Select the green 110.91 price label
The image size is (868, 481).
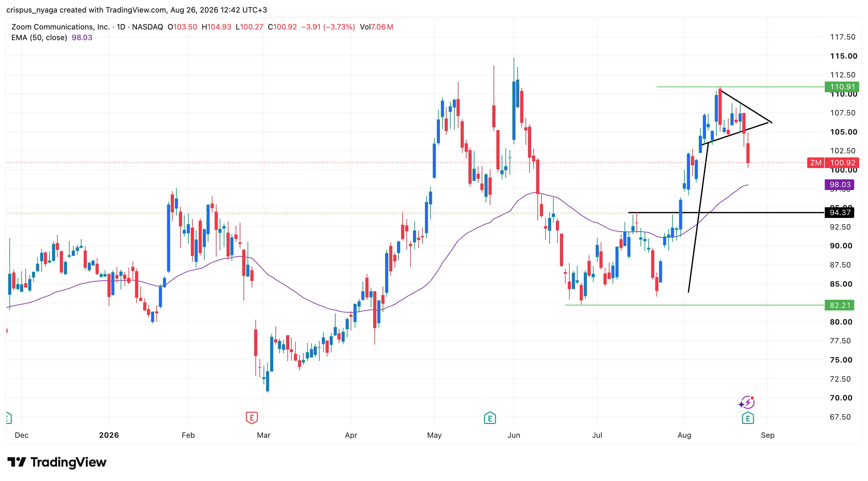(x=842, y=87)
